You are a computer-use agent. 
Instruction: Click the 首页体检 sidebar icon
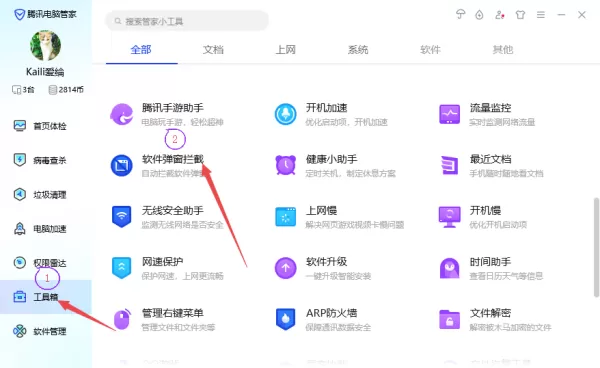tap(20, 125)
